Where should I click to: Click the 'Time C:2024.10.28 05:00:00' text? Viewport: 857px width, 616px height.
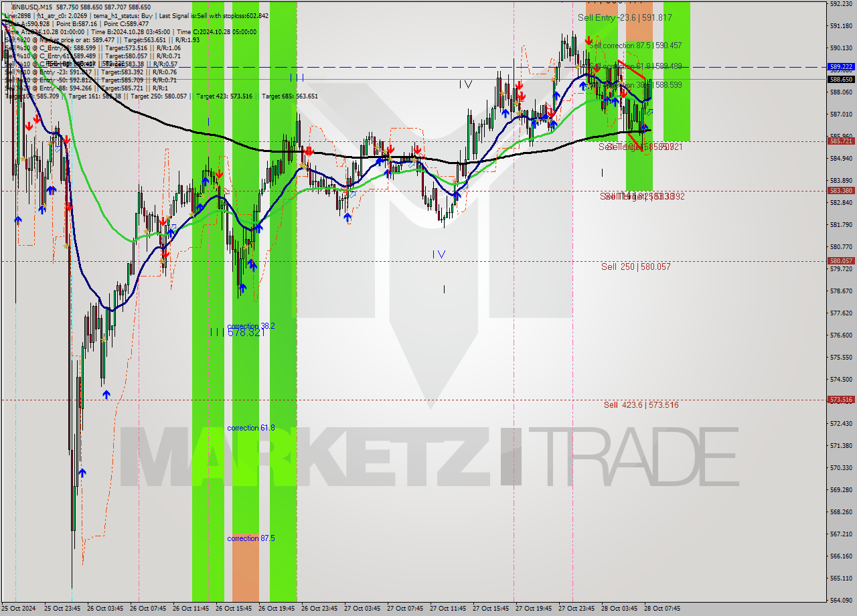click(216, 31)
